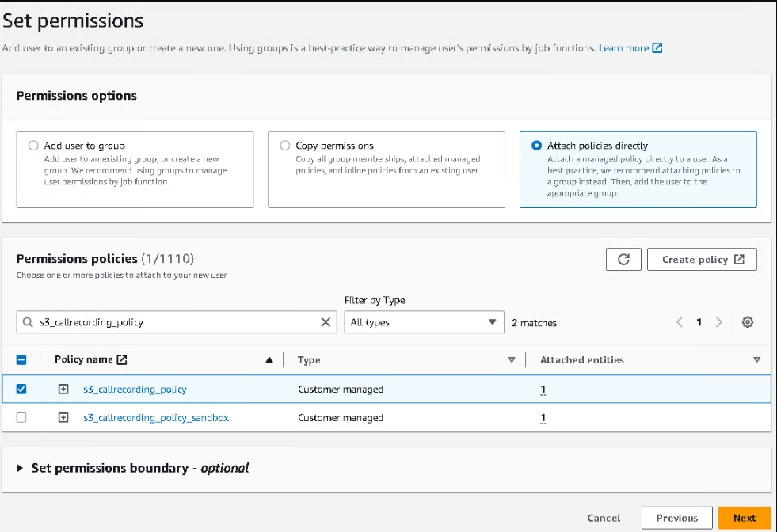
Task: Uncheck the s3_callrecording_policy checkbox
Action: point(21,389)
